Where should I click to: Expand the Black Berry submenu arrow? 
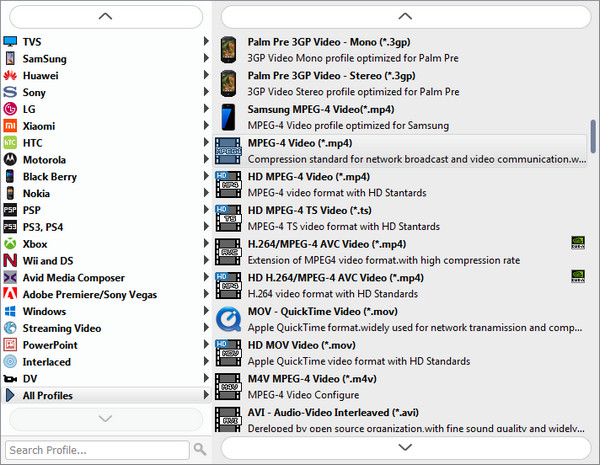click(206, 176)
